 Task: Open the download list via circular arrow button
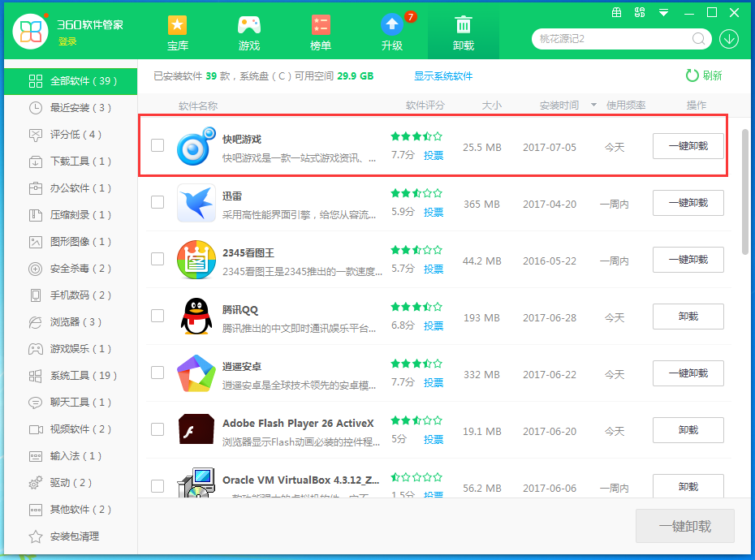pyautogui.click(x=729, y=39)
